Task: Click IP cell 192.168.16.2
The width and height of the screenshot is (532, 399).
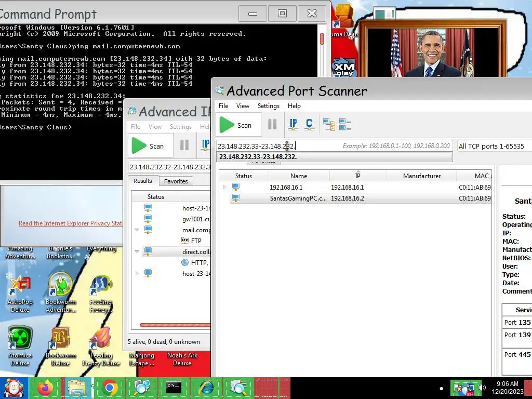Action: (348, 198)
